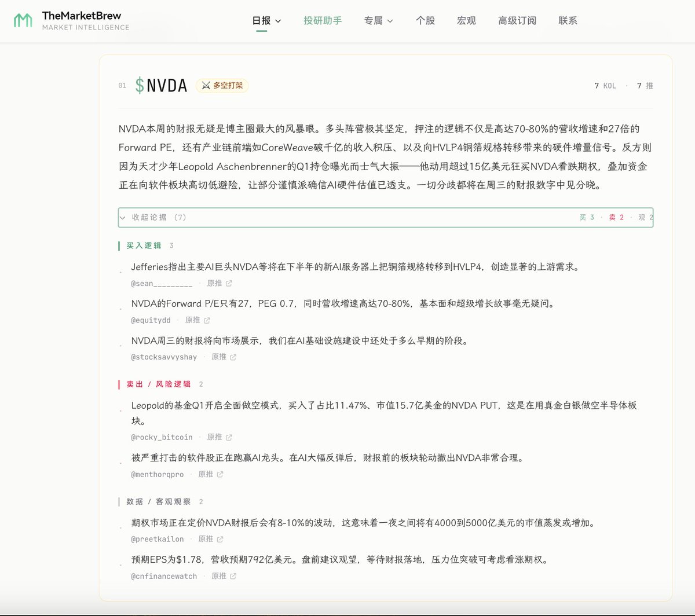Viewport: 695px width, 616px height.
Task: Click the $NVDA ticker heading
Action: pos(161,86)
